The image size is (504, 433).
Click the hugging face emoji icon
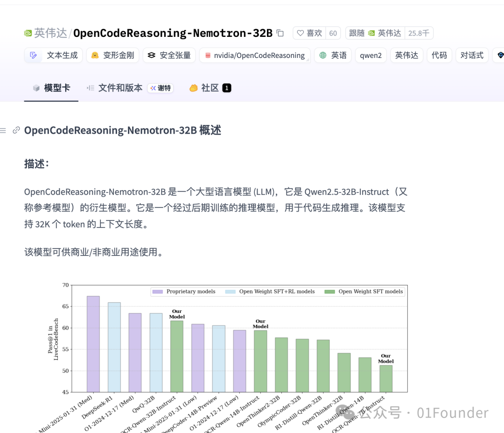pyautogui.click(x=95, y=55)
